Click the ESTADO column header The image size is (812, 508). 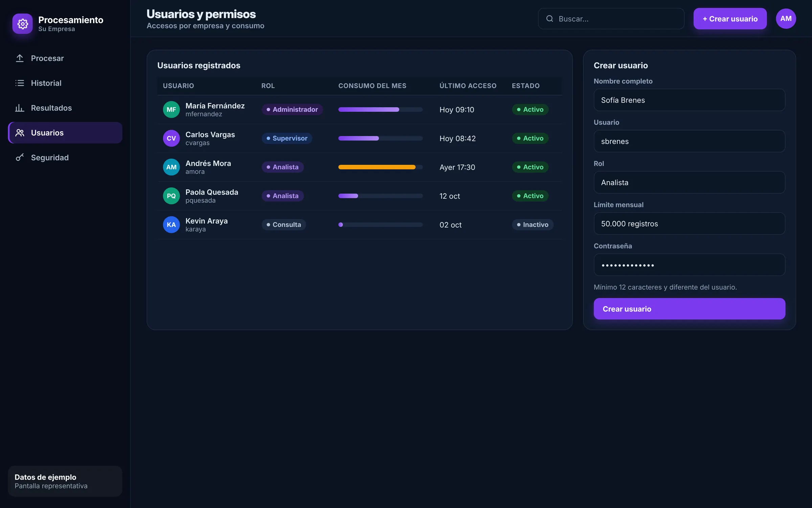pos(525,86)
